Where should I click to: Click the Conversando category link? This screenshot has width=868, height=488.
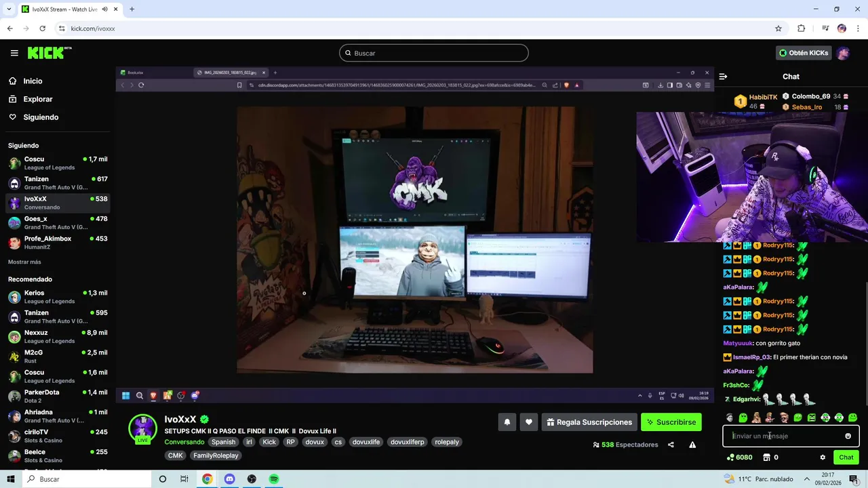(184, 442)
